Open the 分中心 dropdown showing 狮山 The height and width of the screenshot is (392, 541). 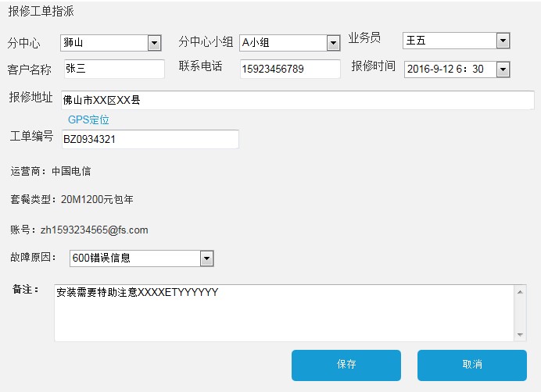click(x=111, y=43)
